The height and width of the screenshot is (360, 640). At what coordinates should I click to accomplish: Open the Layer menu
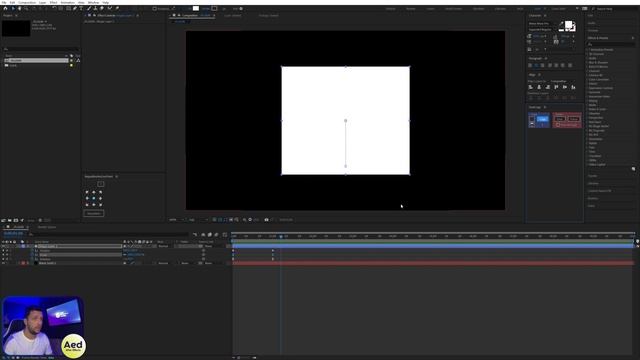(42, 2)
